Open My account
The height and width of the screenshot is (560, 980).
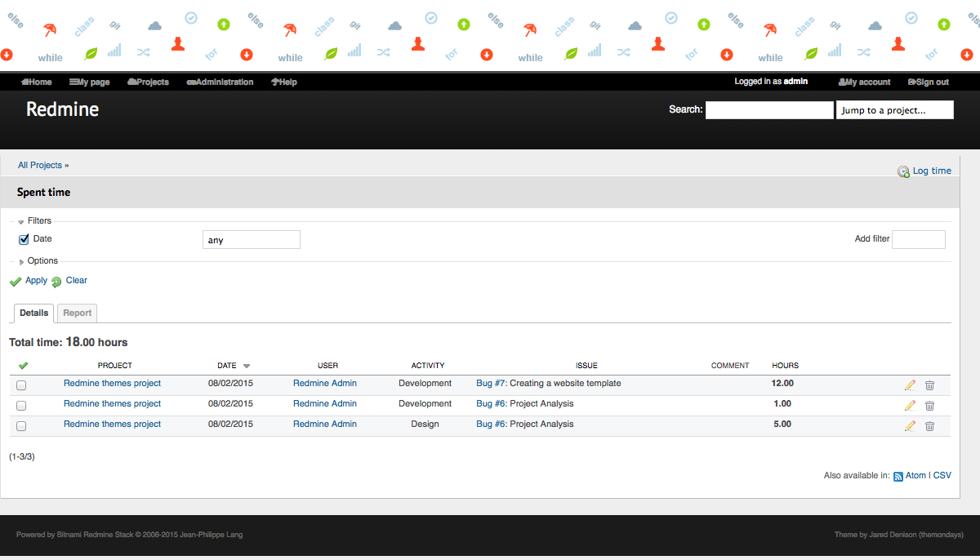click(x=865, y=82)
